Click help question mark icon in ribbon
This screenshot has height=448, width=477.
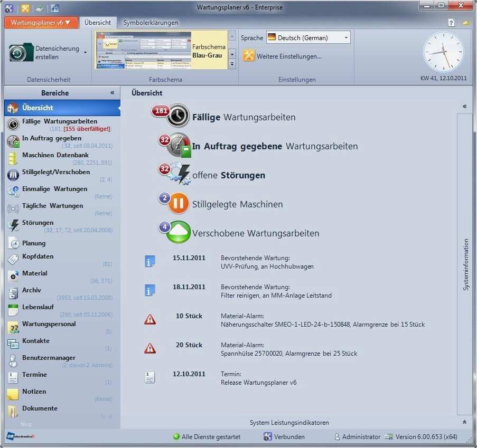pyautogui.click(x=451, y=23)
